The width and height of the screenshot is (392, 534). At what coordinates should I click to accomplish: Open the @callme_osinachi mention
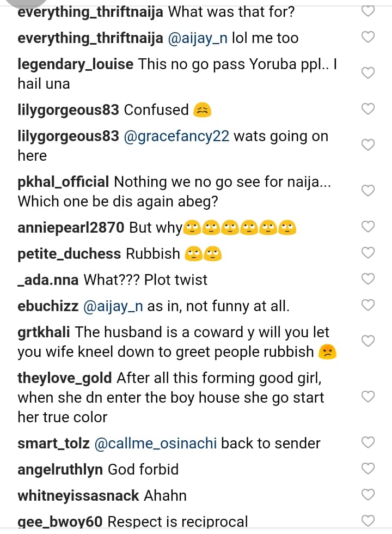156,443
